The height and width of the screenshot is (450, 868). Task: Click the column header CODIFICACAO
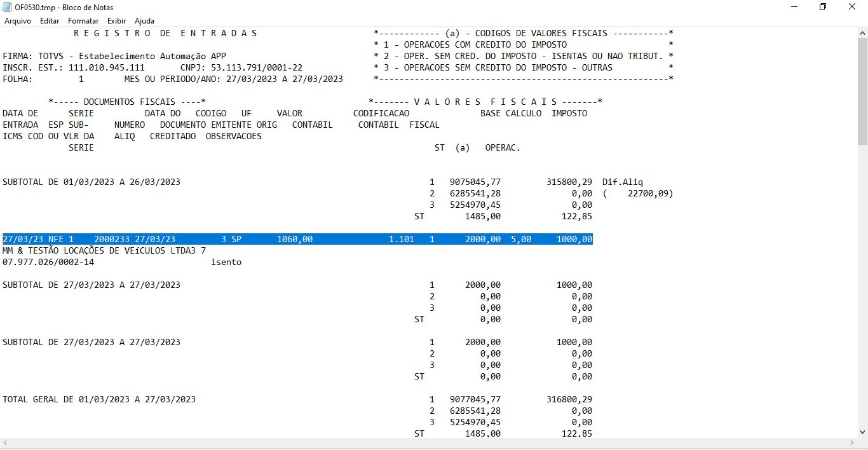pyautogui.click(x=381, y=113)
